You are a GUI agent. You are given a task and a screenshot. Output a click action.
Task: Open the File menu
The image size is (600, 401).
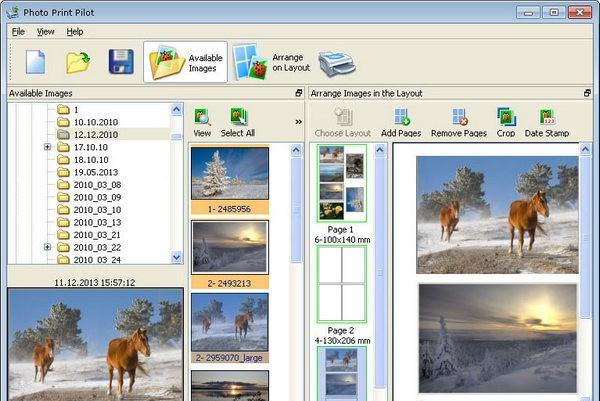point(18,32)
